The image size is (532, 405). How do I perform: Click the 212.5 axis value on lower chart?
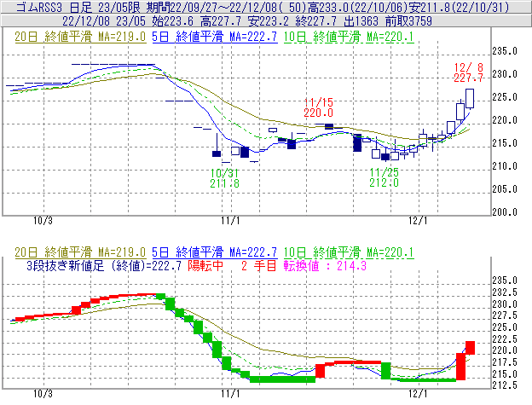pos(505,385)
